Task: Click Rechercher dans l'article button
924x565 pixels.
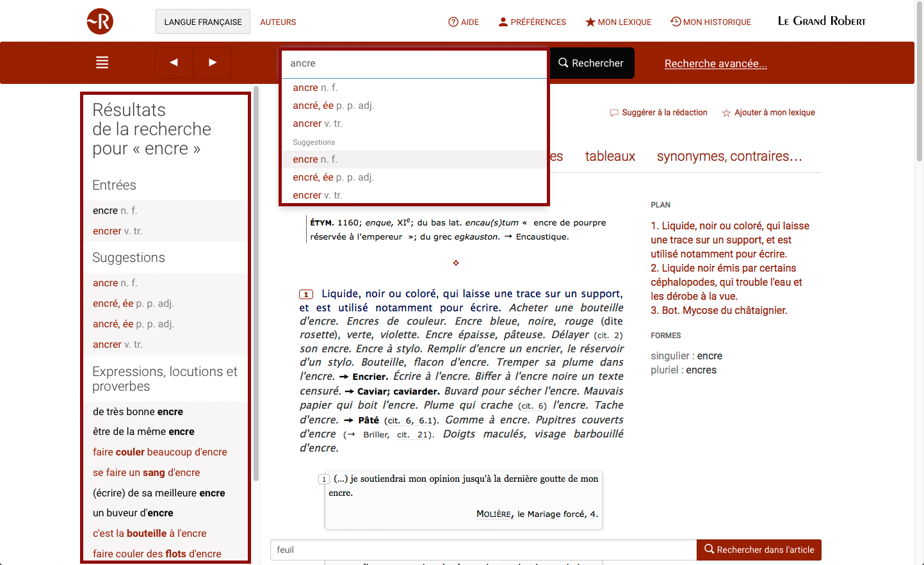Action: coord(759,550)
